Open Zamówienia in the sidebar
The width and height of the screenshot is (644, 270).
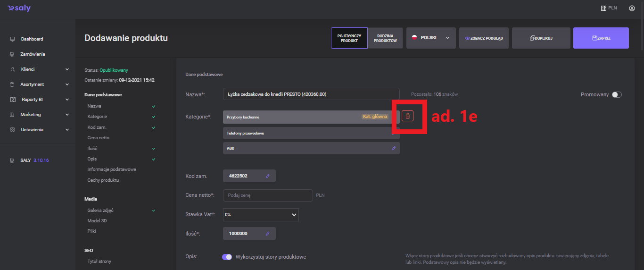33,54
